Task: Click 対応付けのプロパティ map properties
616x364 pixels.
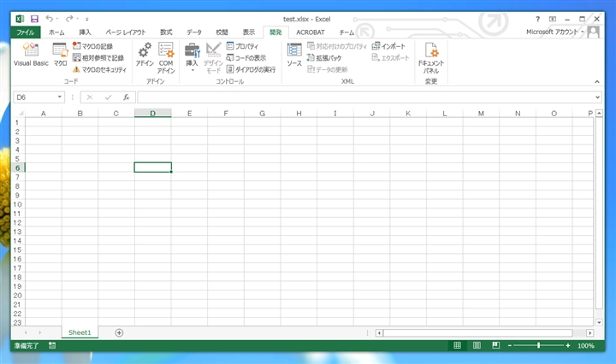Action: click(x=337, y=46)
